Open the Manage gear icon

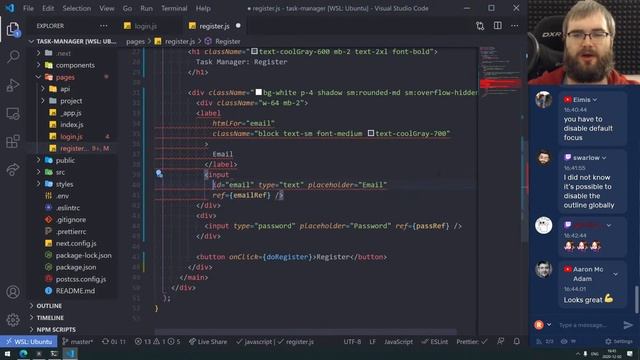pos(13,320)
